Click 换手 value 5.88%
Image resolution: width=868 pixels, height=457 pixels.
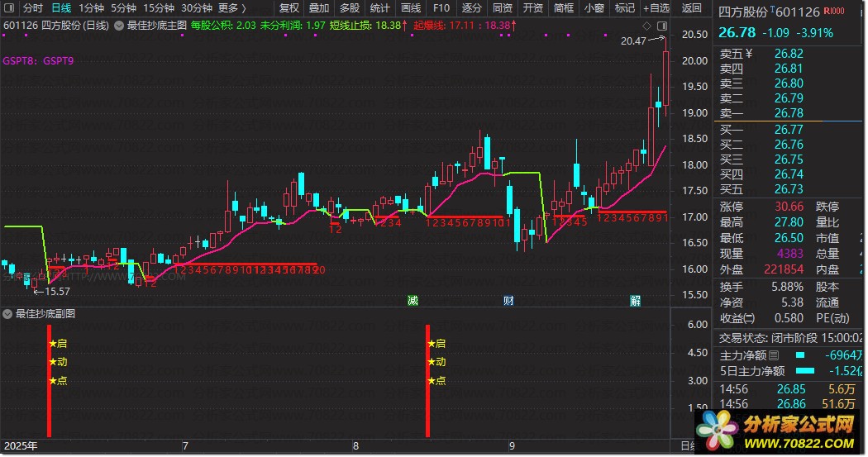click(787, 287)
